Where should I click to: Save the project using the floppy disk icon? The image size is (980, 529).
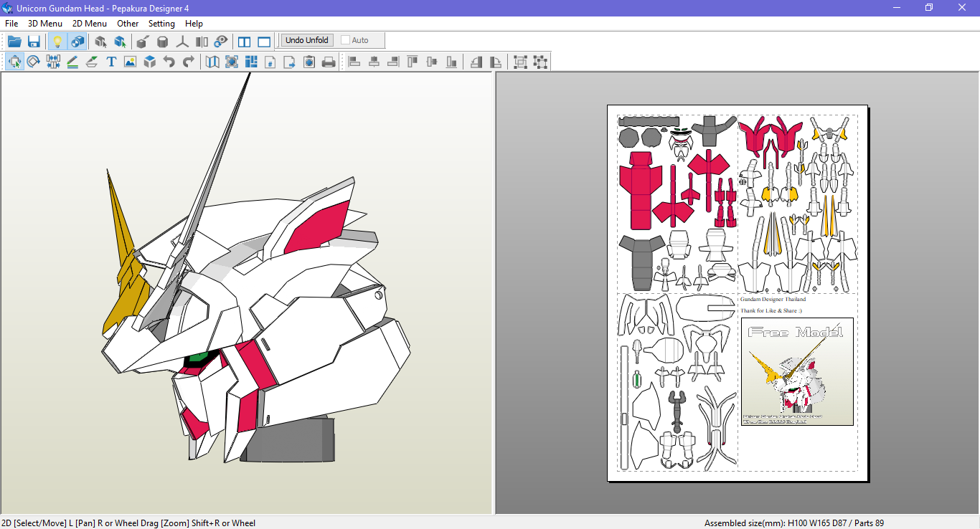[x=34, y=42]
